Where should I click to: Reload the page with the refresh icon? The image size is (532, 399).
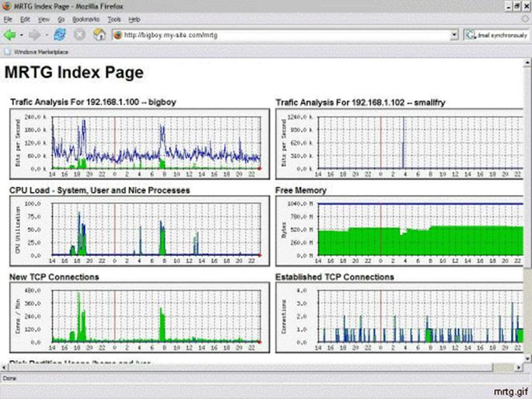(x=60, y=34)
